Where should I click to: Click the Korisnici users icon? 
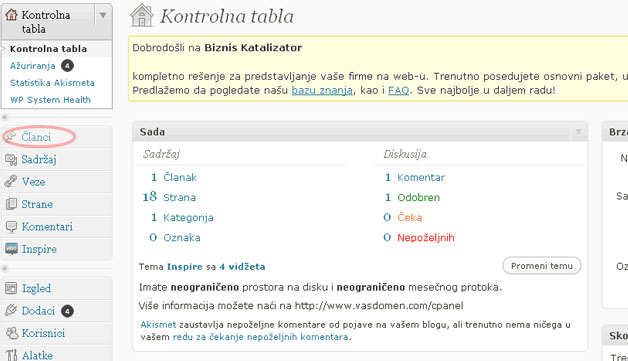pos(11,333)
